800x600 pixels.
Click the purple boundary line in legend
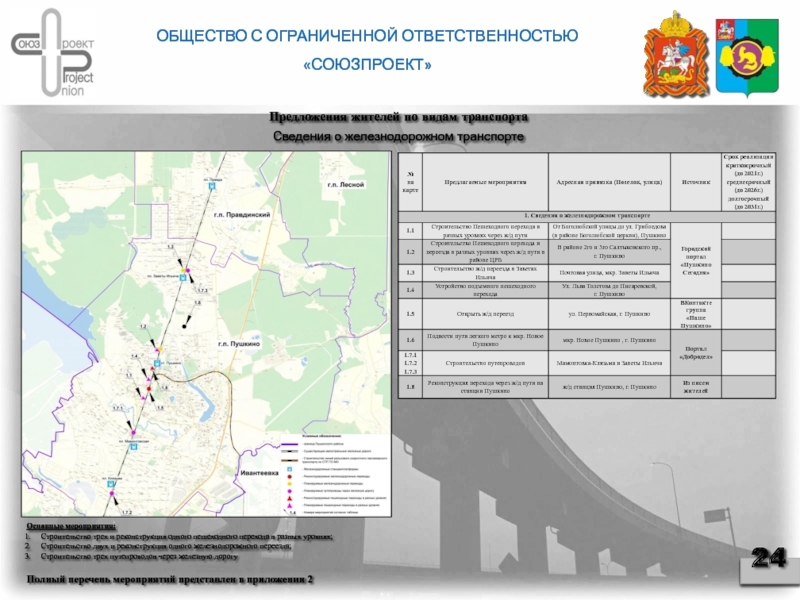pos(290,444)
